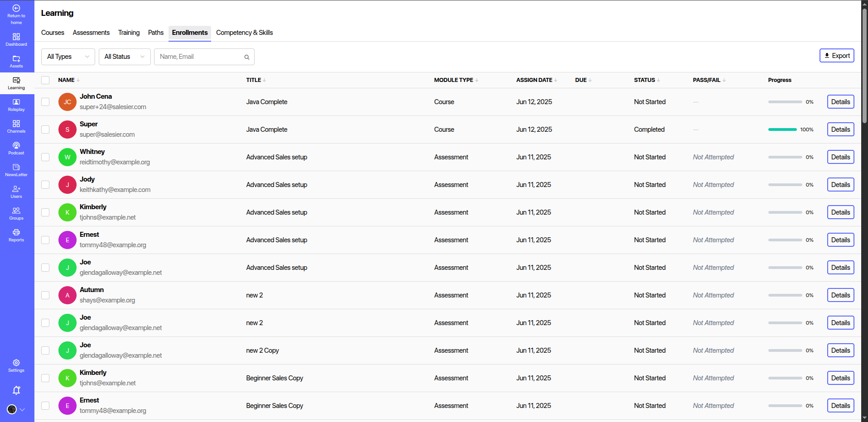The width and height of the screenshot is (868, 422).
Task: Select the checkbox next to Whitney
Action: click(45, 157)
